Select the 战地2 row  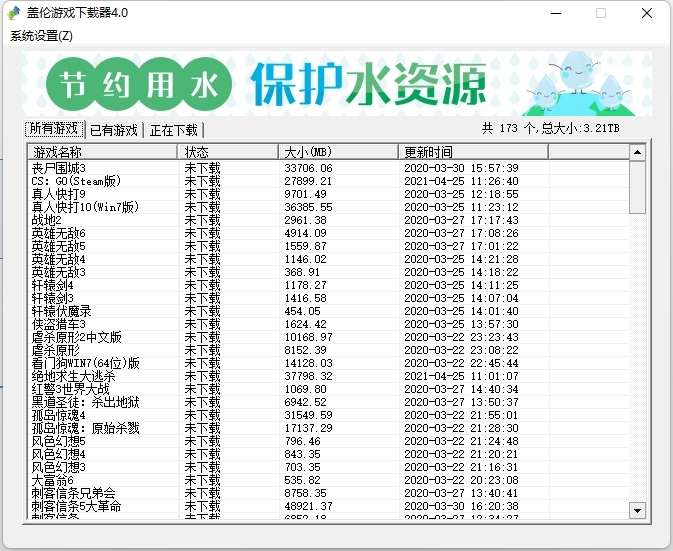coord(328,220)
